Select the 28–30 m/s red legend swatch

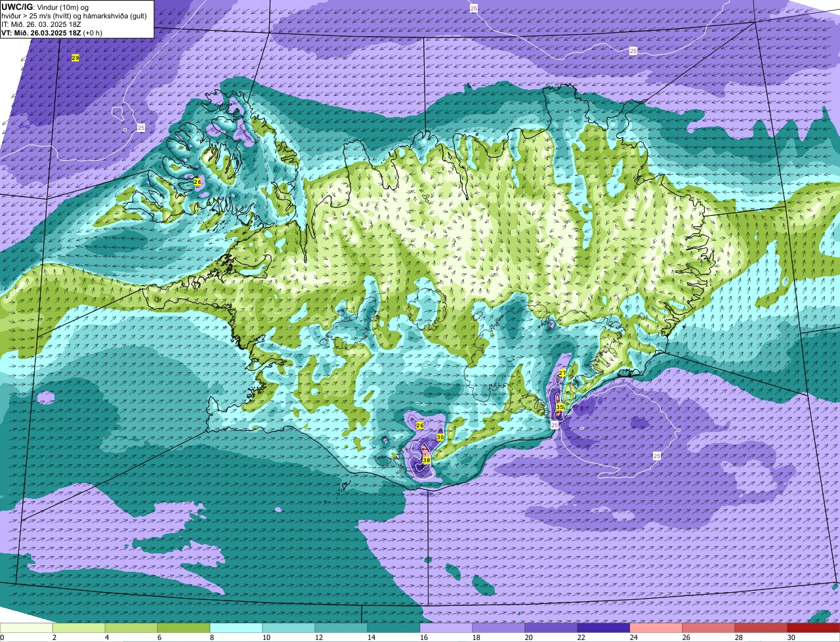[761, 628]
